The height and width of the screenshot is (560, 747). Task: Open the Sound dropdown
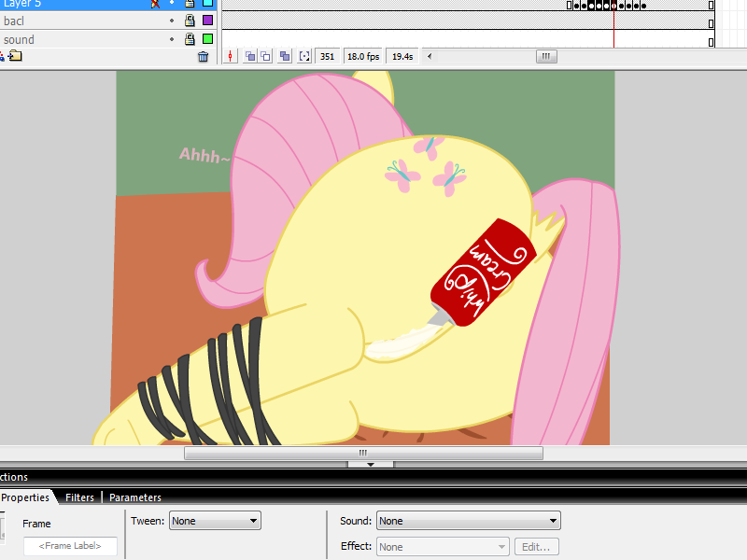coord(469,521)
